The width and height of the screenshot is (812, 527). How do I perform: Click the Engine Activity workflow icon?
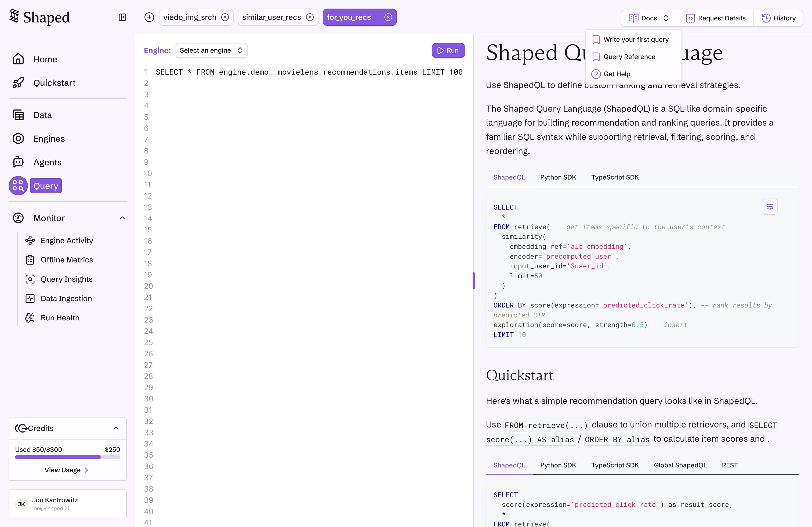(x=30, y=240)
